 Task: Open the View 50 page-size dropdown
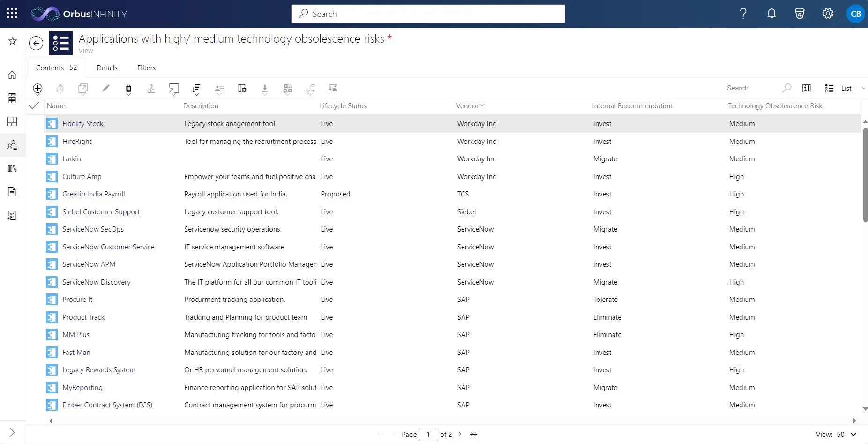pos(837,435)
